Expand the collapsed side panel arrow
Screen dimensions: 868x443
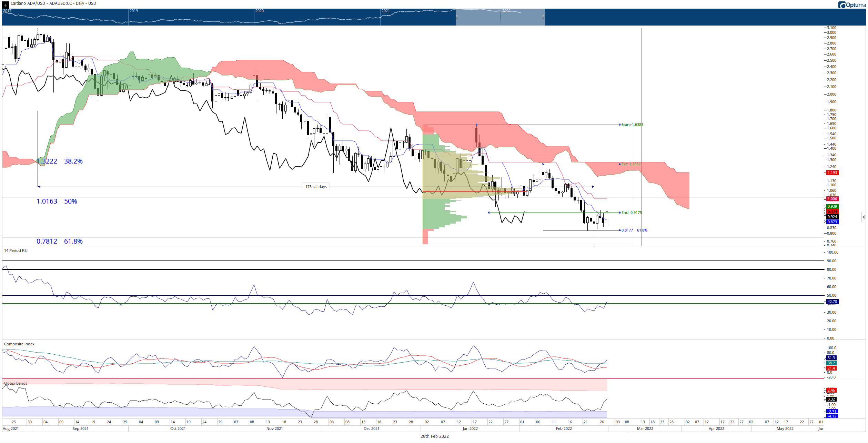(864, 217)
